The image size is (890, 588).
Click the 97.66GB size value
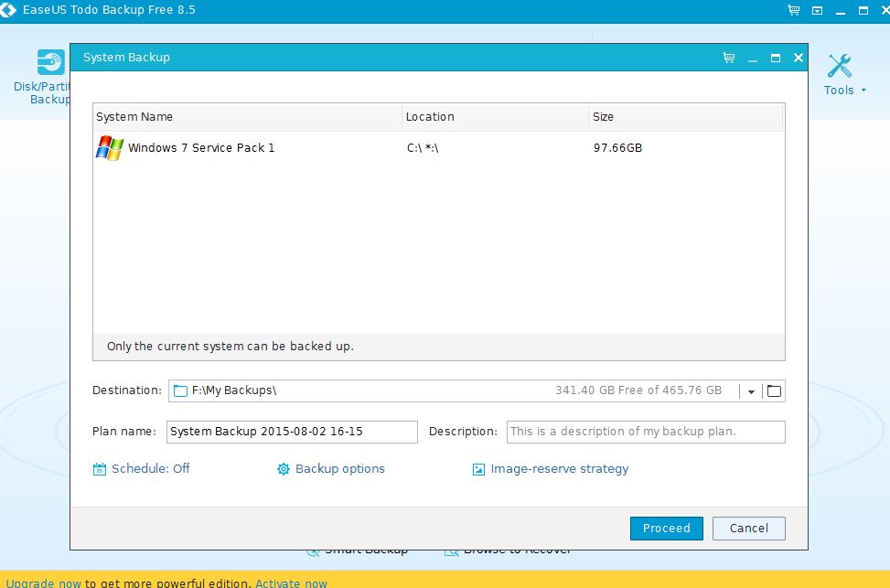[617, 148]
